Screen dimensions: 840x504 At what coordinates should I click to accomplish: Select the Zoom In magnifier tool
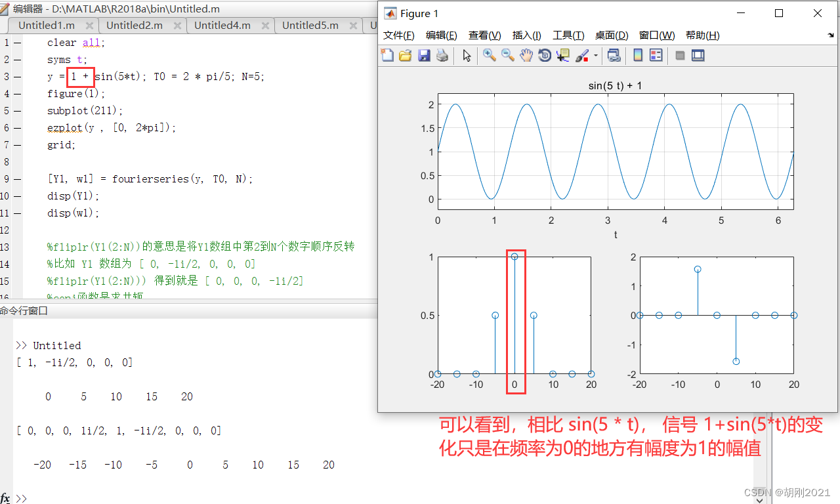pyautogui.click(x=490, y=56)
